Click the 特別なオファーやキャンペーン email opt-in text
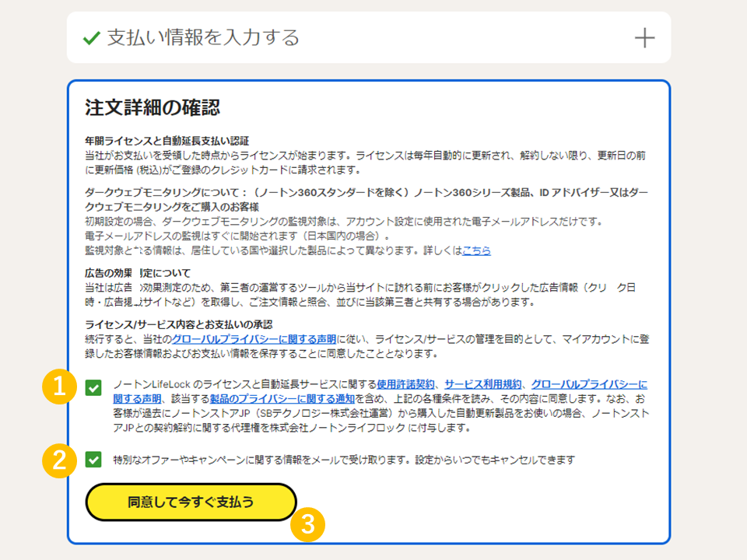Screen dimensions: 747x560 point(344,460)
